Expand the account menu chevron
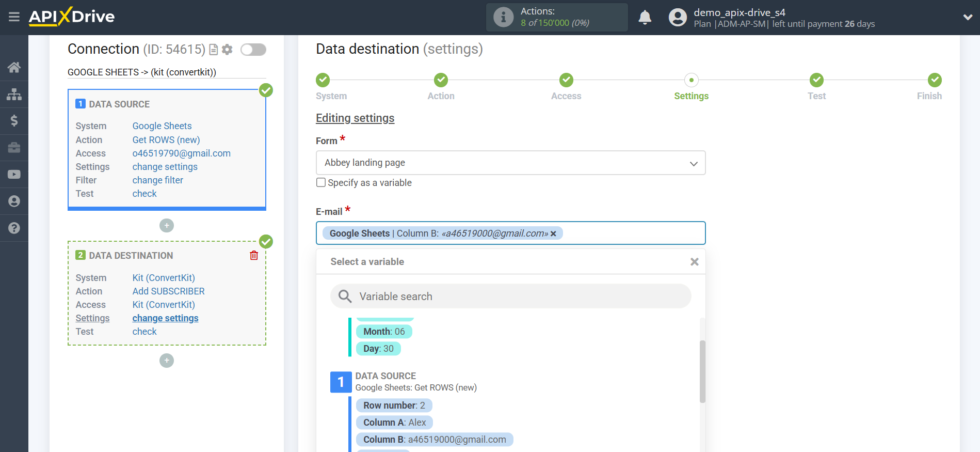The width and height of the screenshot is (980, 452). click(968, 17)
